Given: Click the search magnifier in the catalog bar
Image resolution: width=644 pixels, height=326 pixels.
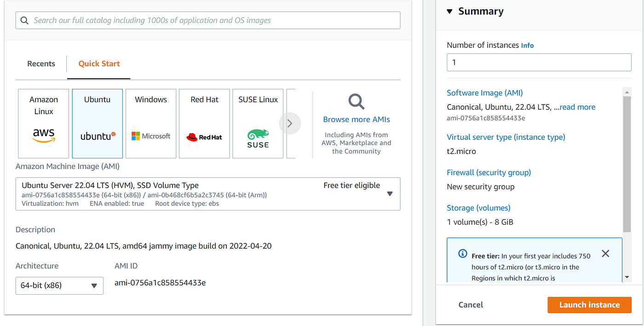Looking at the screenshot, I should [x=24, y=20].
